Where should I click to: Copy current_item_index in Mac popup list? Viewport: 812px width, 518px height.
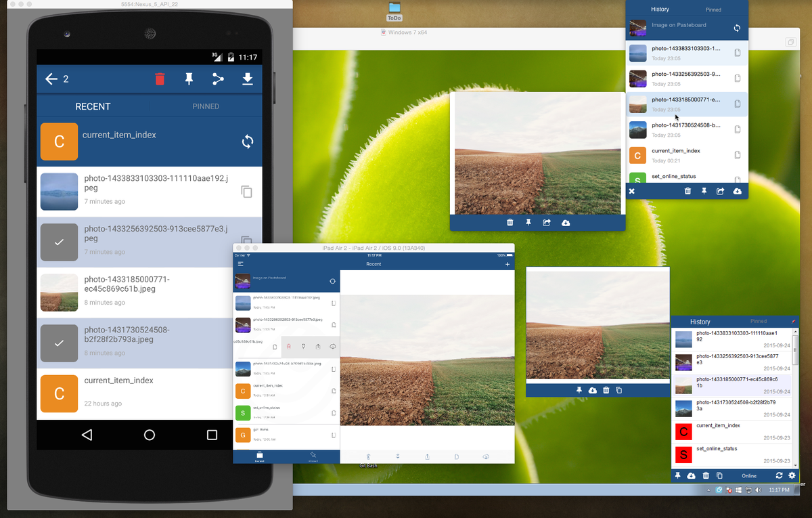[738, 155]
